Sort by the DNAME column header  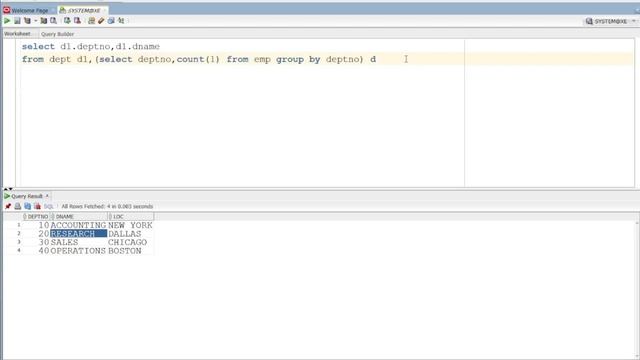(79, 217)
